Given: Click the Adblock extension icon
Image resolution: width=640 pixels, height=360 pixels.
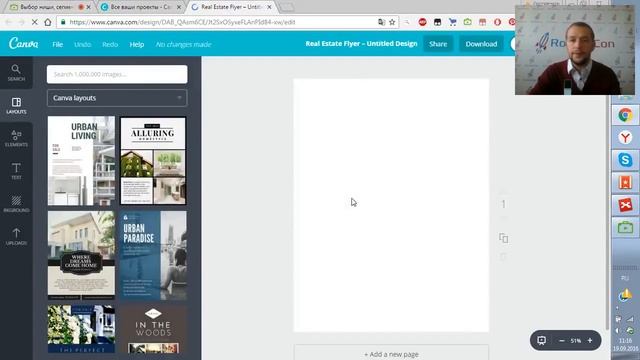Looking at the screenshot, I should tap(422, 22).
